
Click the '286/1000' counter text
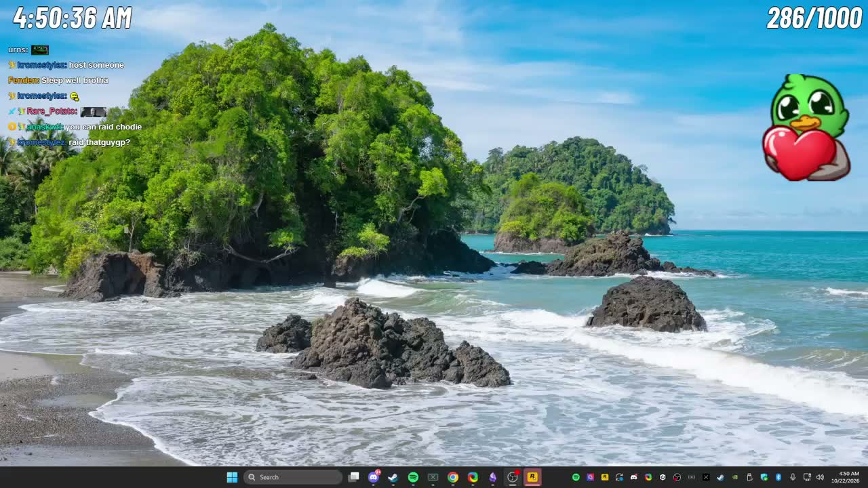pos(814,18)
